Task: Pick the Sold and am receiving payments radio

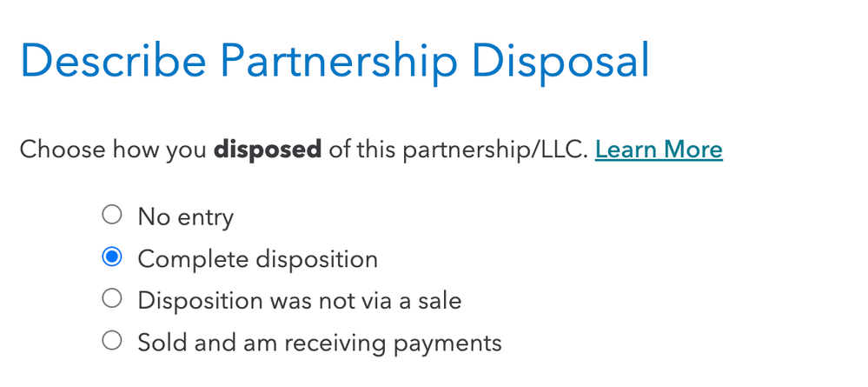Action: tap(112, 340)
